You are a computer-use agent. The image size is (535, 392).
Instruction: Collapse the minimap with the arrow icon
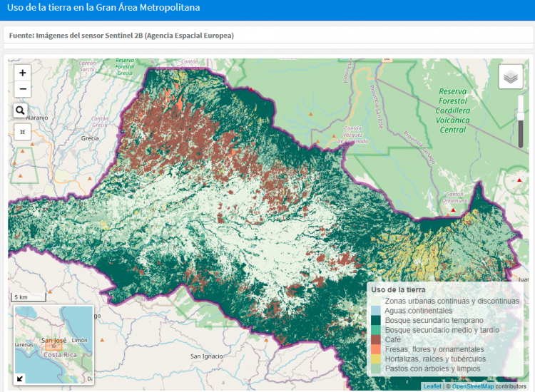click(x=20, y=378)
